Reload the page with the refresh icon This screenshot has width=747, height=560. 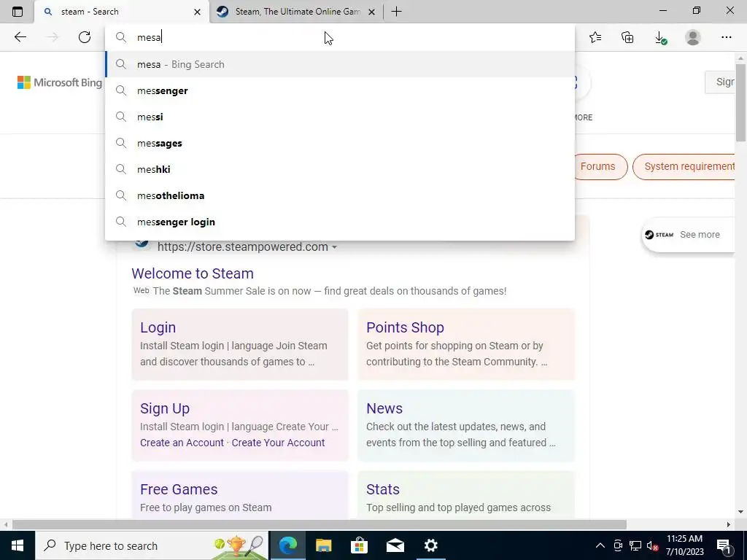tap(85, 37)
